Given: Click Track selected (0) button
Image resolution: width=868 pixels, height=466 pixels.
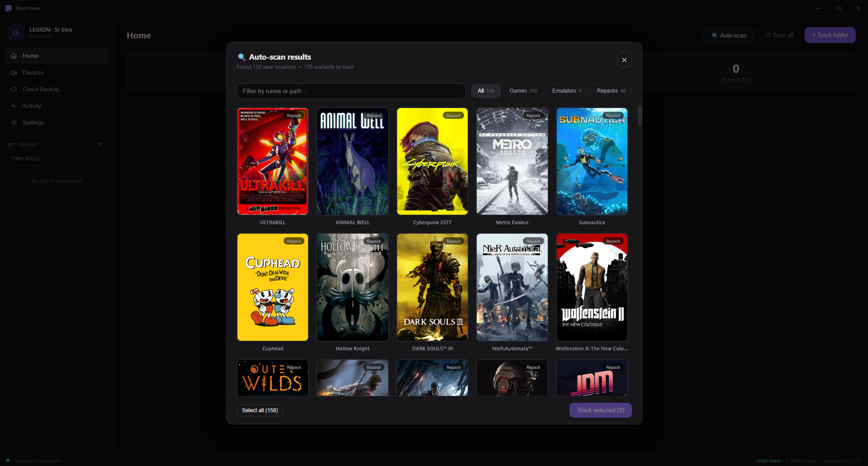Looking at the screenshot, I should point(600,410).
